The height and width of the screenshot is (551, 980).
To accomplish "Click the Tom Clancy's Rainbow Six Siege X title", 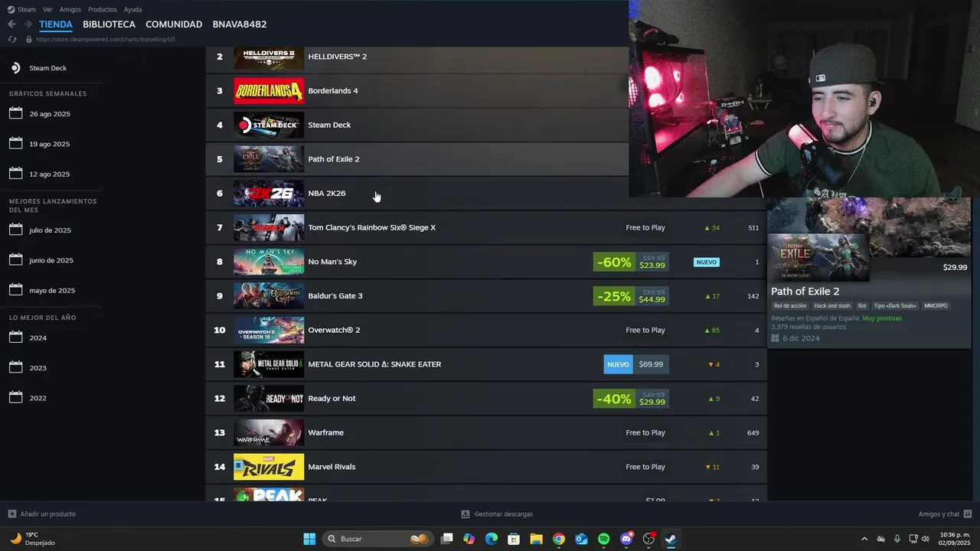I will pos(371,227).
